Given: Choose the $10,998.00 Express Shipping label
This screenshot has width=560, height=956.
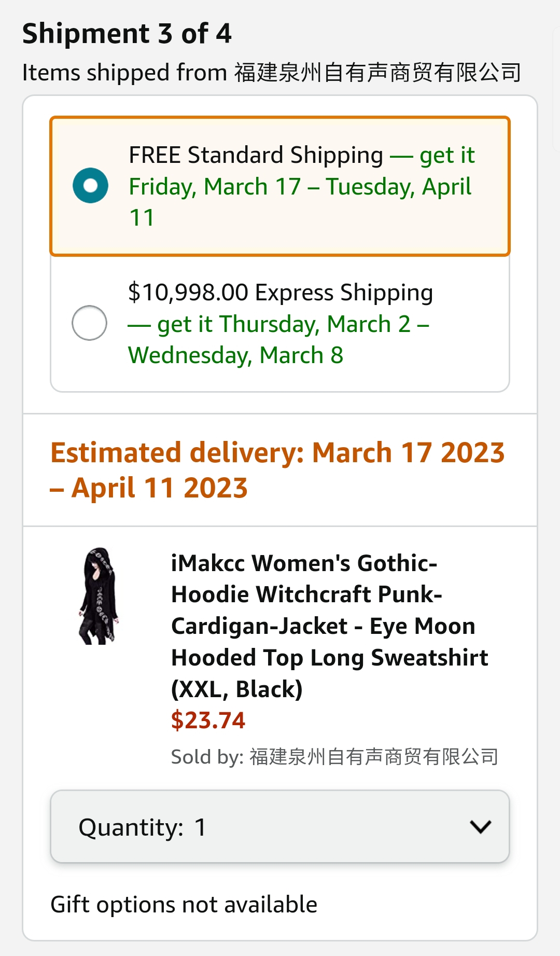Looking at the screenshot, I should click(280, 293).
